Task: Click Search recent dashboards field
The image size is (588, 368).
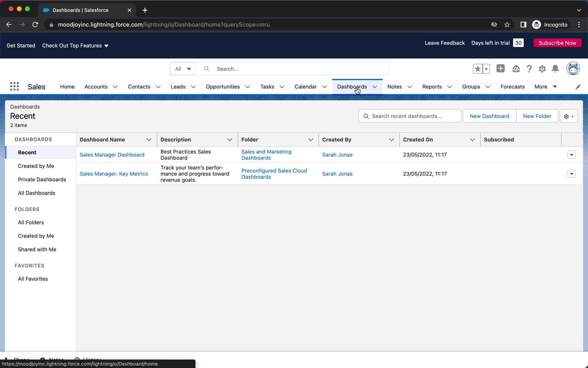Action: coord(410,116)
